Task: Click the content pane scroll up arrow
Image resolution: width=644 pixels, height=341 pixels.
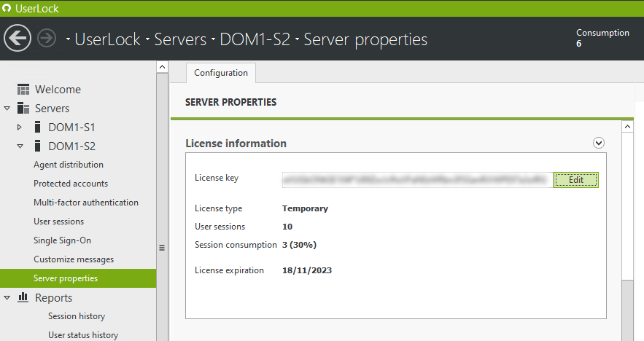Action: click(627, 127)
